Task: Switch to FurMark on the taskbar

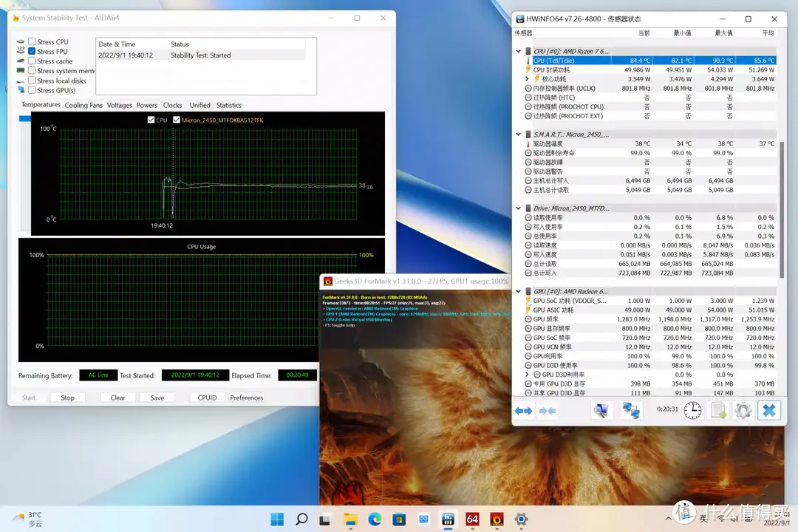Action: [x=497, y=519]
